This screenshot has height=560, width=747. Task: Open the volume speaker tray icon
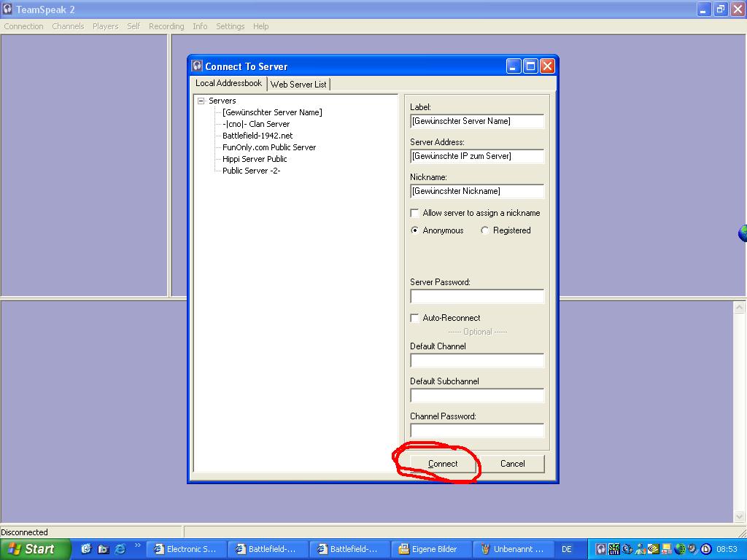(693, 549)
